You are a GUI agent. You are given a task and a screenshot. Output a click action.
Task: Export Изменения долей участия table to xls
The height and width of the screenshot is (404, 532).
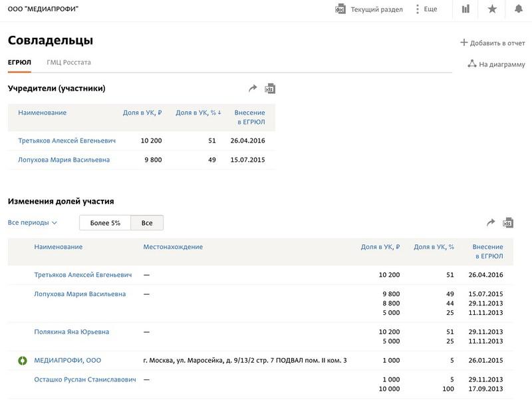pos(508,223)
